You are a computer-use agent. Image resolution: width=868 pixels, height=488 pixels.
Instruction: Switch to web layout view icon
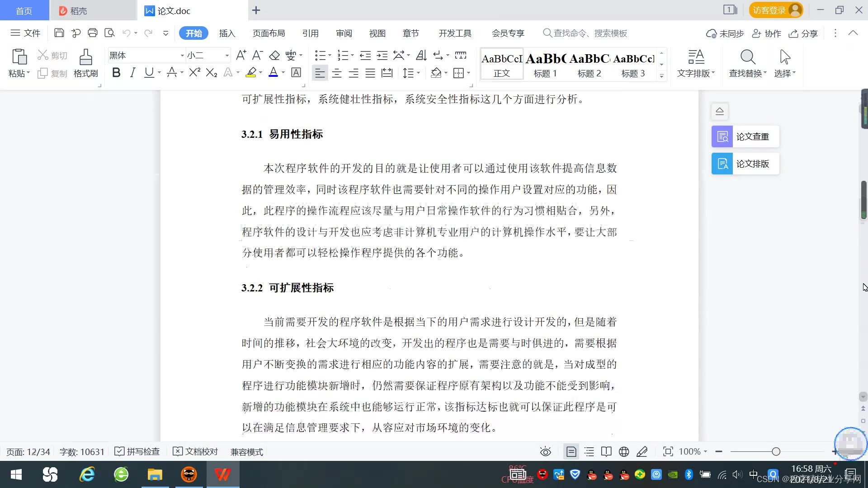[624, 452]
